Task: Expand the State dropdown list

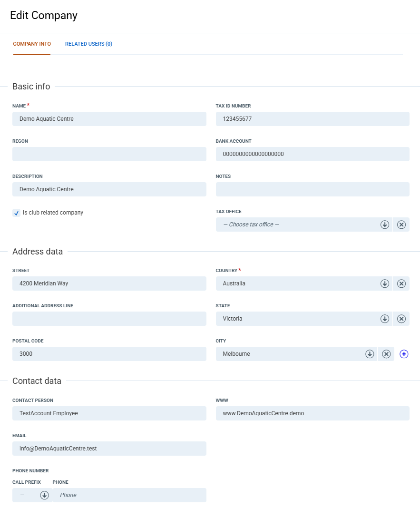Action: click(385, 319)
